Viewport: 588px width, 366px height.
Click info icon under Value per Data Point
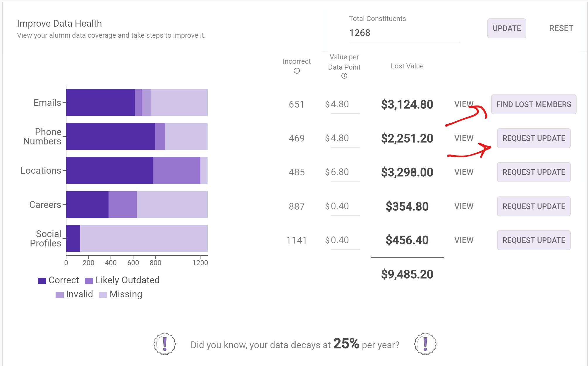(344, 76)
